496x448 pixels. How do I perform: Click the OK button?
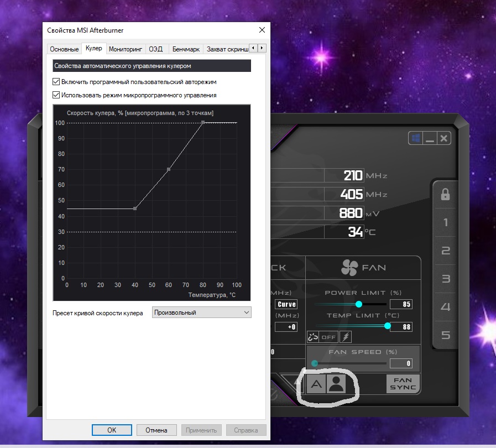pos(112,430)
